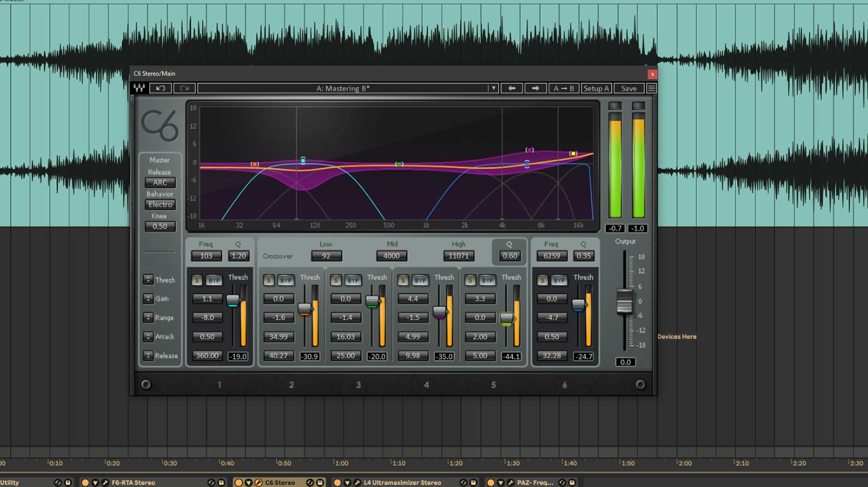
Task: Select the orange band marker on graph
Action: point(255,164)
